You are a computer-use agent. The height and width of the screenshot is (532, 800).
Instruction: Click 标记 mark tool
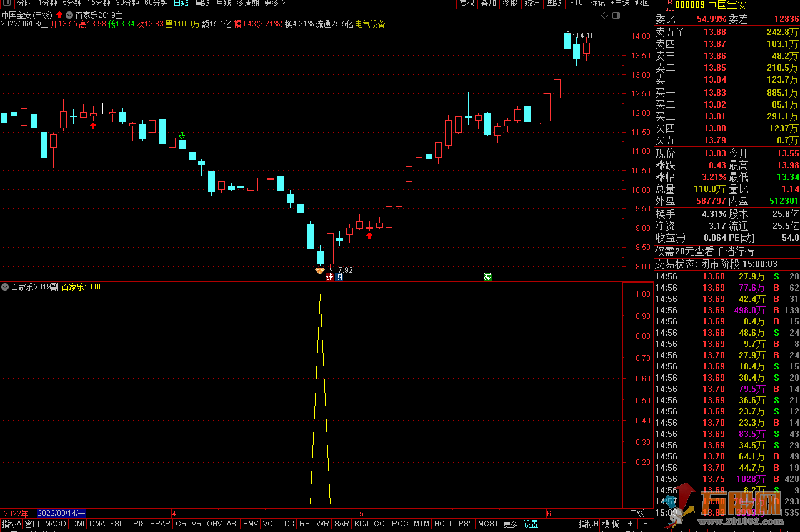597,3
